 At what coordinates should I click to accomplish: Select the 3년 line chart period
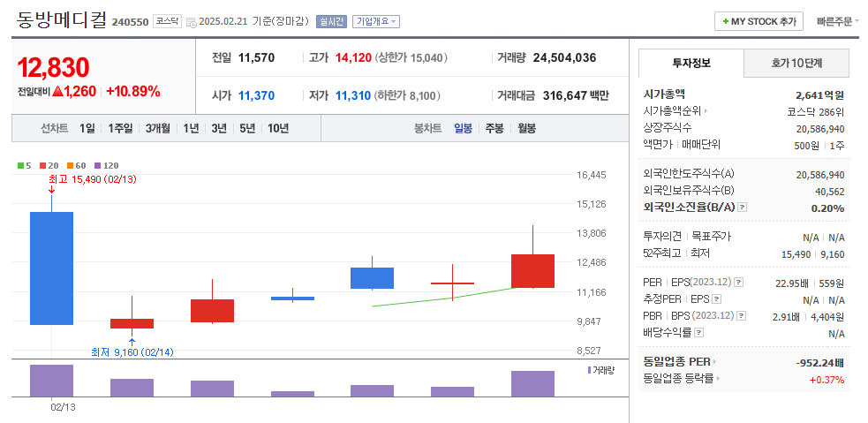click(x=219, y=128)
